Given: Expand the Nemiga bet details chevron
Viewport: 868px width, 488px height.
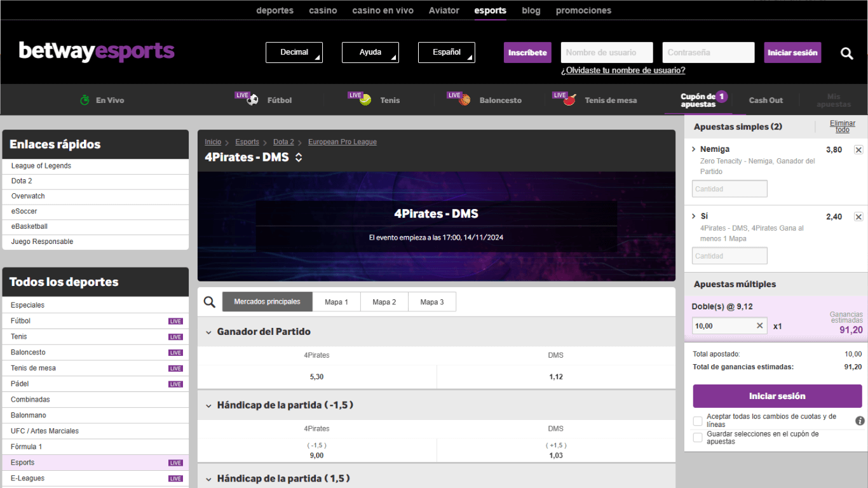Looking at the screenshot, I should pos(694,149).
